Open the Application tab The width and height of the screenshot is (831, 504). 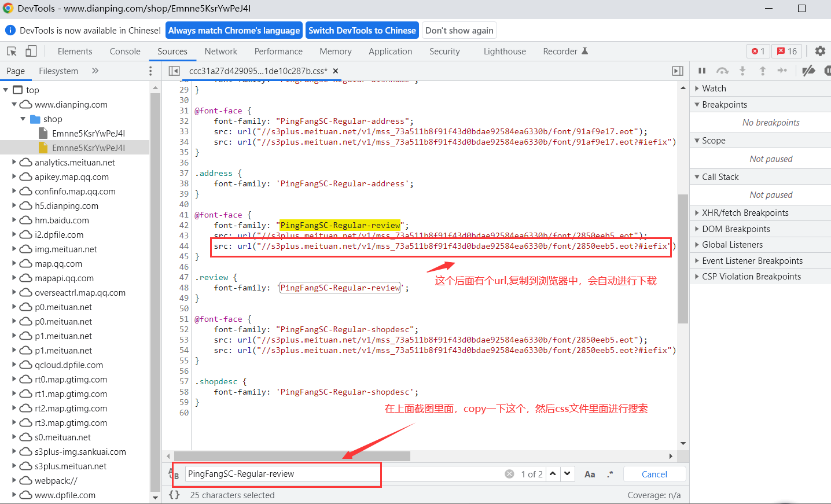click(x=391, y=51)
